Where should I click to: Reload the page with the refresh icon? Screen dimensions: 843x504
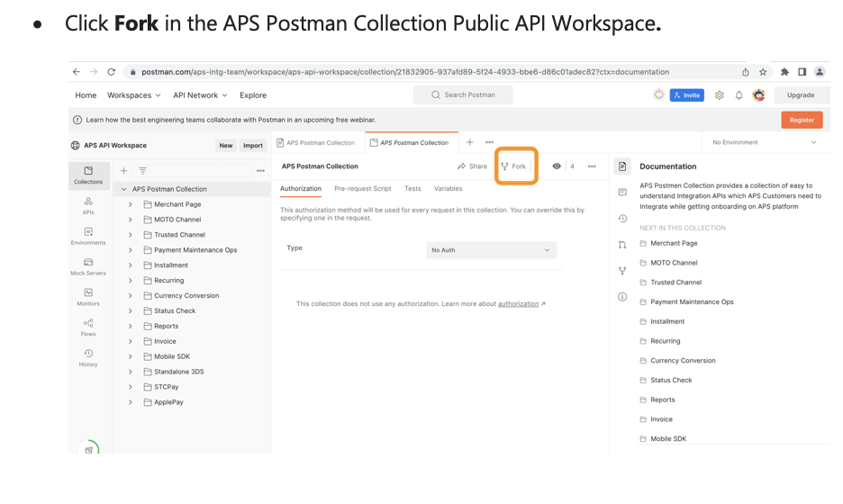point(112,71)
